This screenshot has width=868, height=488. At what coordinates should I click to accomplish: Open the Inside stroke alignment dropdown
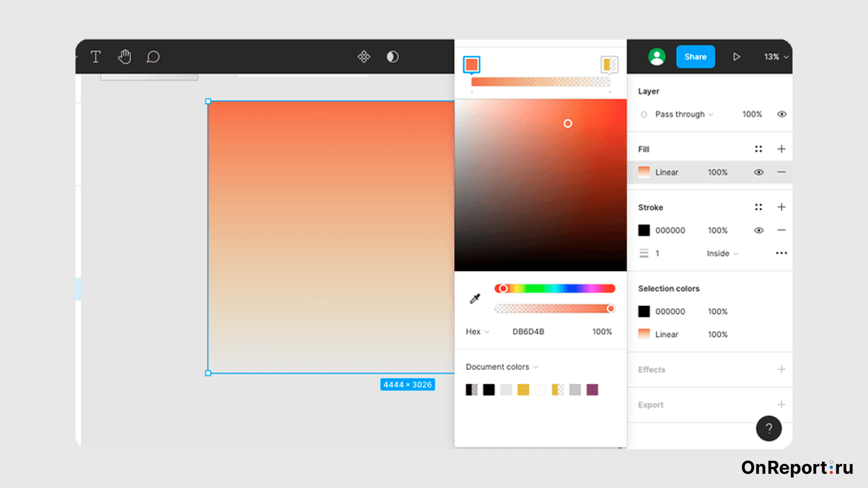click(722, 253)
